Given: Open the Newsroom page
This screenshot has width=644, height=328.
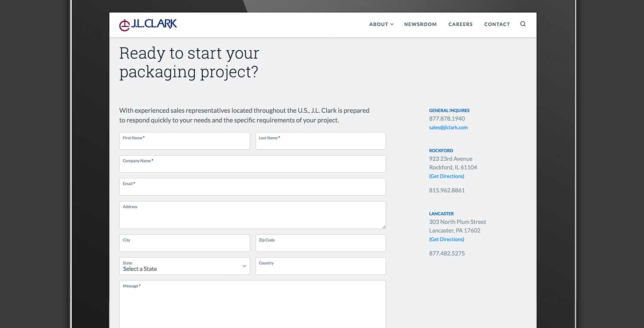Looking at the screenshot, I should pos(420,24).
